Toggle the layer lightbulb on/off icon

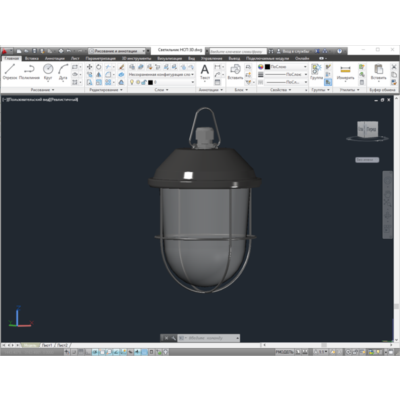(x=132, y=82)
